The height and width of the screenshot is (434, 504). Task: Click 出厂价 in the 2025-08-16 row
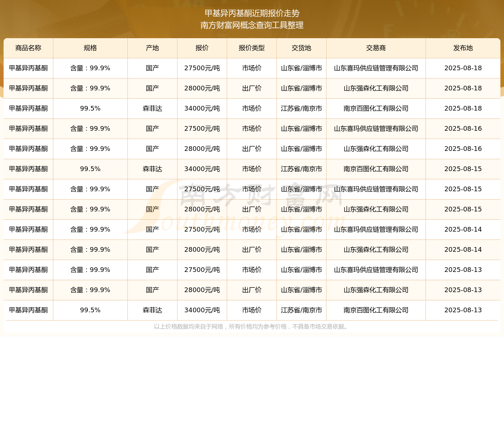coord(252,149)
